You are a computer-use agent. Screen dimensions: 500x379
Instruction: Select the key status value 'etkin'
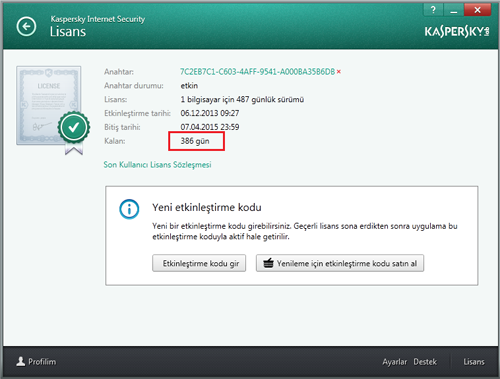coord(189,86)
